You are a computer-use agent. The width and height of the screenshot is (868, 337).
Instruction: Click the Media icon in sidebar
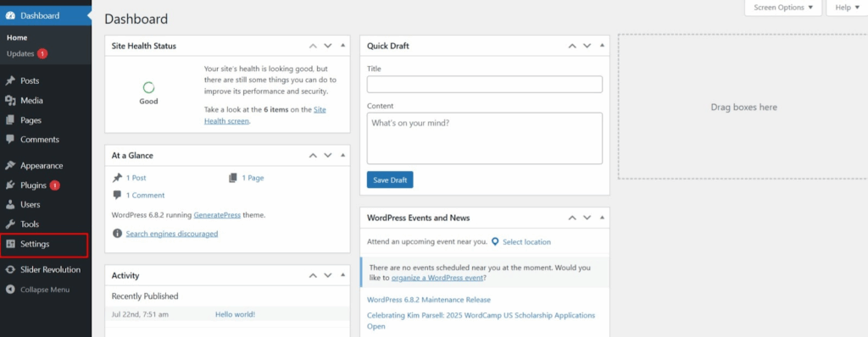(10, 101)
